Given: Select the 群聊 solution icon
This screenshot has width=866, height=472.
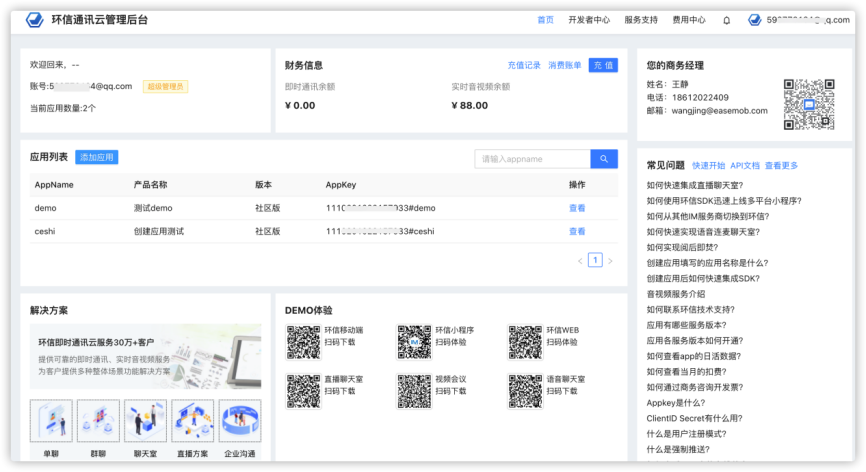Looking at the screenshot, I should [x=98, y=421].
